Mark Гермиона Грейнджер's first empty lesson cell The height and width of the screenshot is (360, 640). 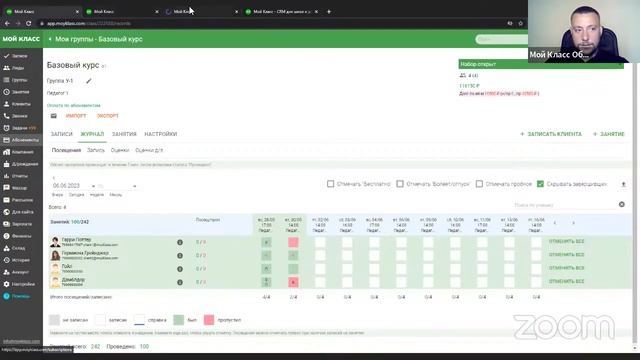[x=320, y=256]
